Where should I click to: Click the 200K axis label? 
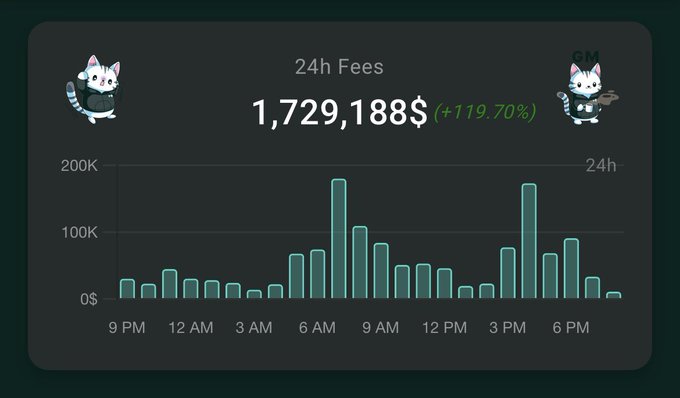point(79,166)
